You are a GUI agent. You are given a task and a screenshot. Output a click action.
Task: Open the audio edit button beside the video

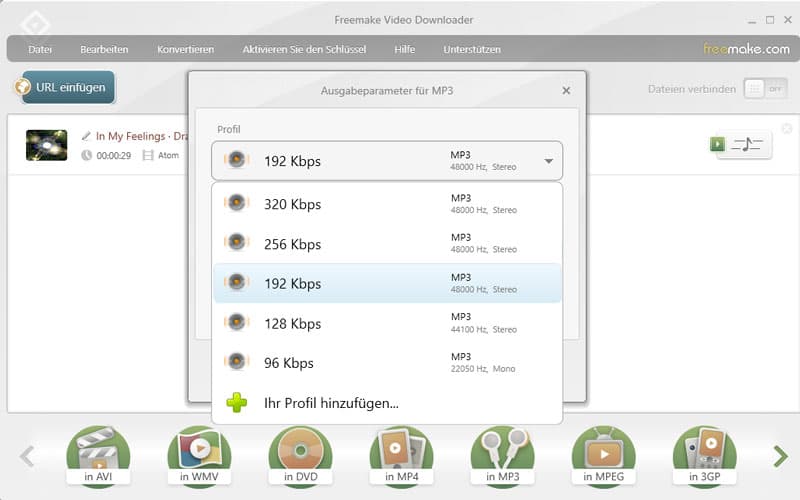point(741,144)
